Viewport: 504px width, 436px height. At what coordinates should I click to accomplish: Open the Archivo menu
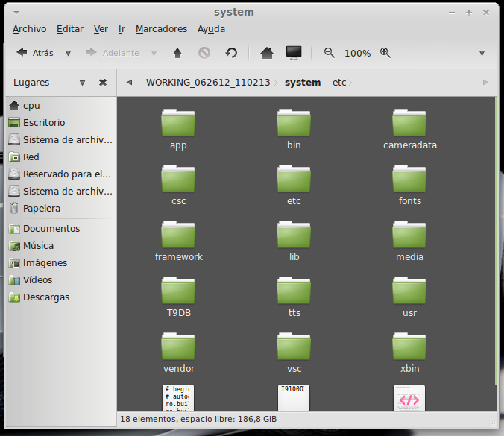click(30, 29)
